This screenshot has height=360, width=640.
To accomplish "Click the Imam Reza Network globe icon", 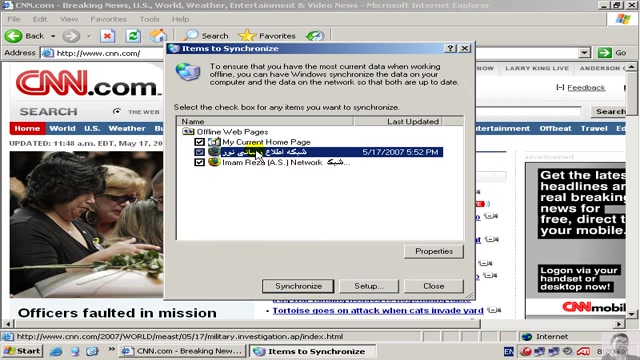I will pyautogui.click(x=214, y=162).
